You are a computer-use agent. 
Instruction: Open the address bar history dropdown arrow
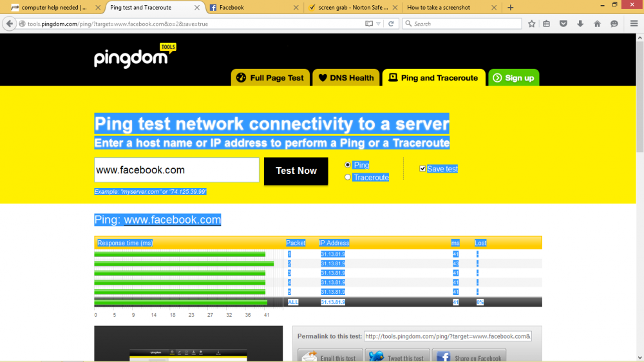coord(378,24)
